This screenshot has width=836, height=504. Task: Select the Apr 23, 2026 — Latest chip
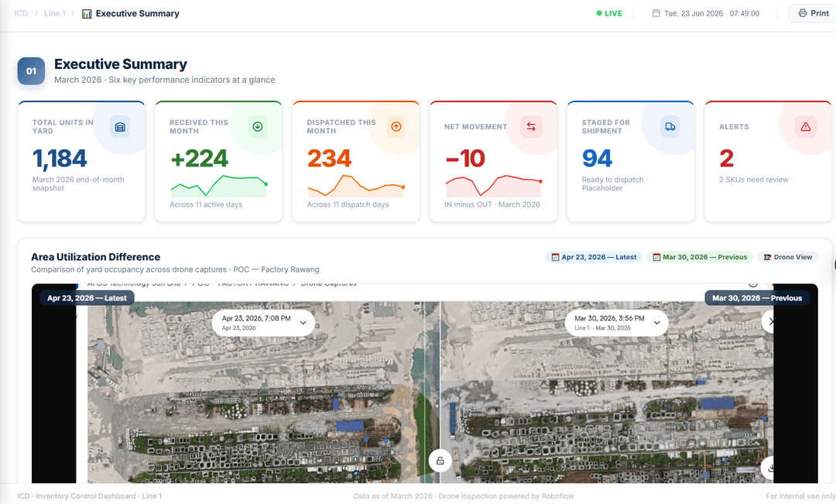[594, 257]
